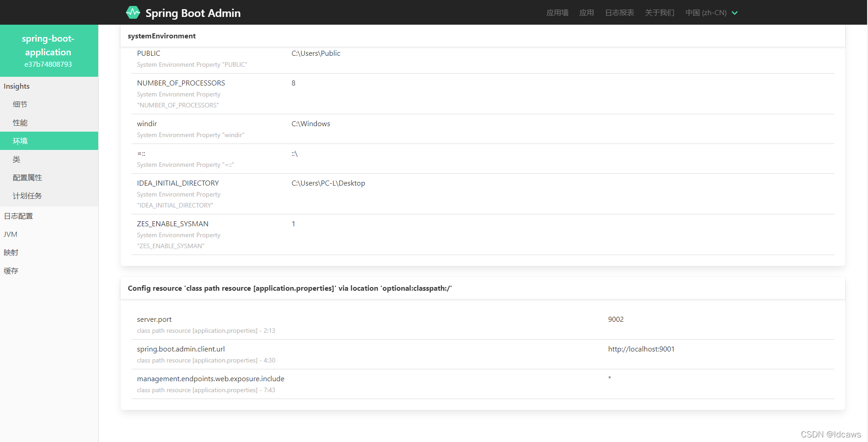Open JVM sidebar section
The image size is (868, 442).
[49, 234]
